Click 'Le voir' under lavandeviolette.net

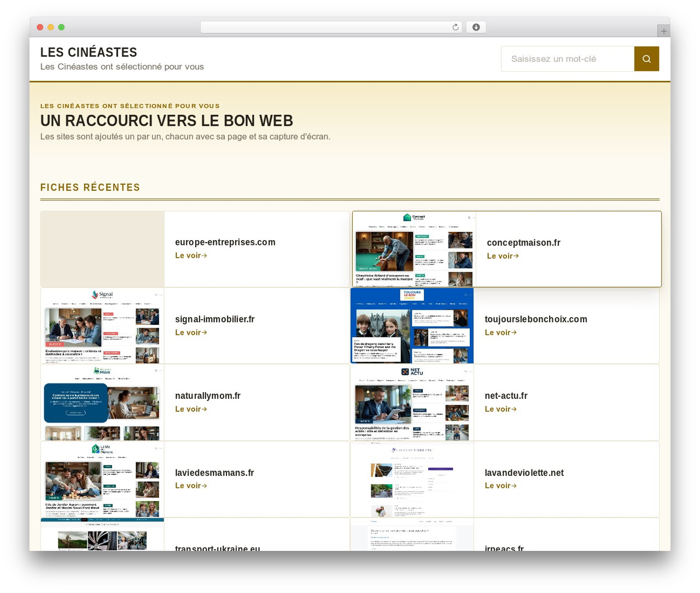click(x=500, y=486)
